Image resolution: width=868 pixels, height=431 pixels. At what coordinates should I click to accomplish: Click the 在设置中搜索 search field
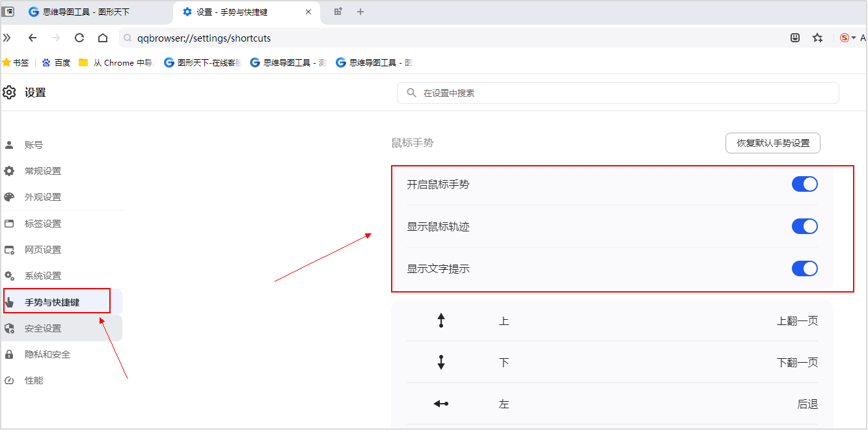point(618,93)
